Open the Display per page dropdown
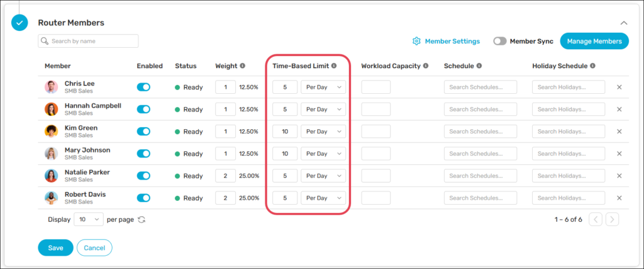 [88, 219]
